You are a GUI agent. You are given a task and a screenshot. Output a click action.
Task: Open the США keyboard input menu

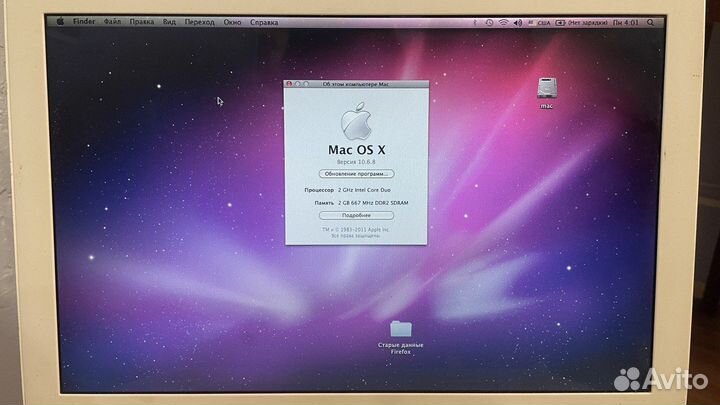(x=539, y=22)
